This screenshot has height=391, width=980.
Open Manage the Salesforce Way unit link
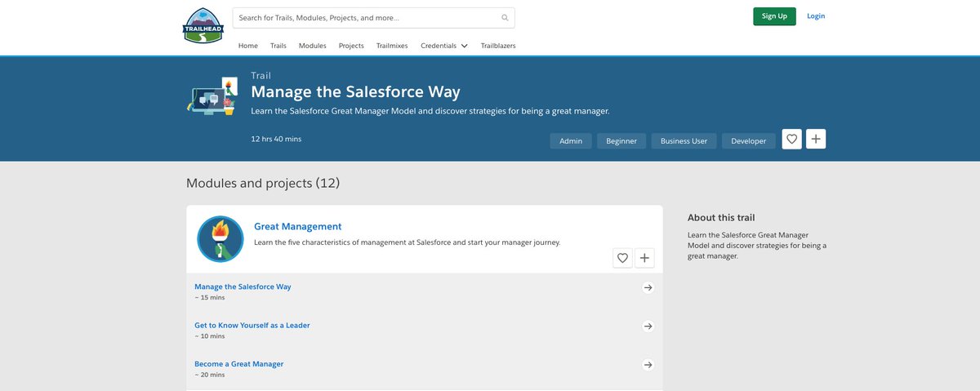tap(243, 287)
